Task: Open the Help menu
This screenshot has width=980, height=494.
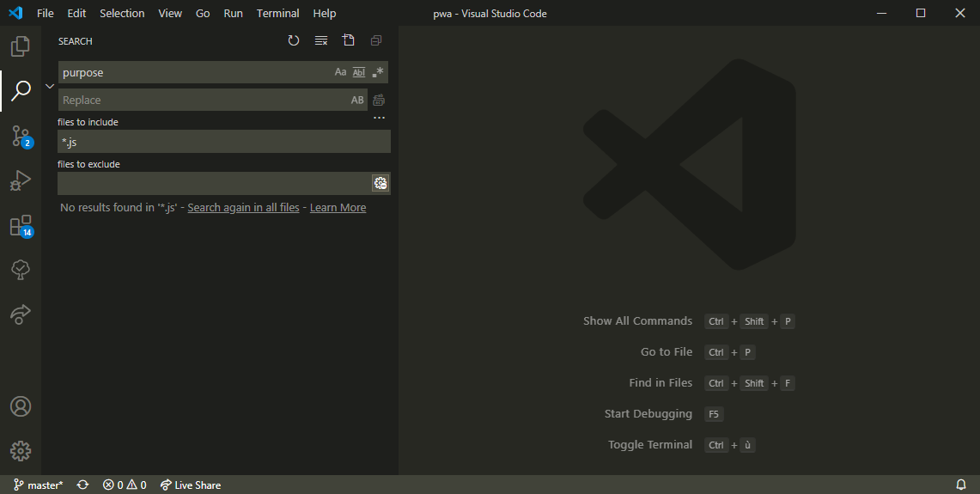Action: (x=325, y=13)
